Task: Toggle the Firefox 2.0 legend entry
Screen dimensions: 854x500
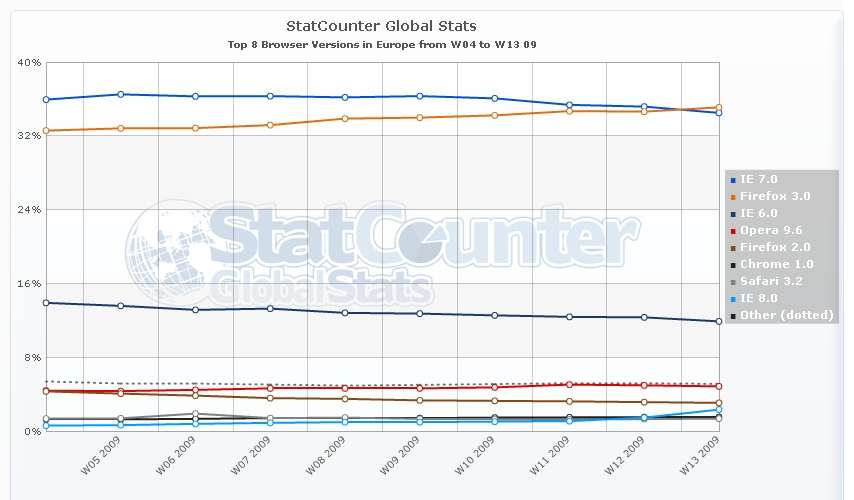Action: [x=775, y=247]
